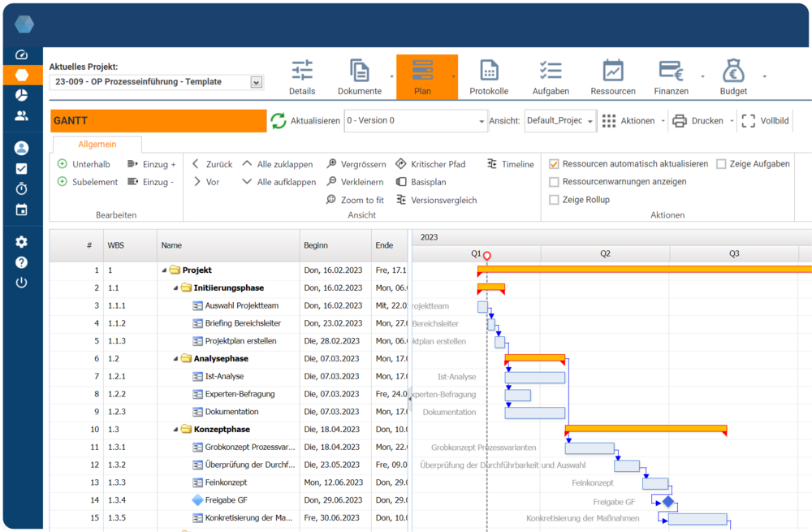Click the Zoom to fit icon
The width and height of the screenshot is (812, 532).
(331, 200)
